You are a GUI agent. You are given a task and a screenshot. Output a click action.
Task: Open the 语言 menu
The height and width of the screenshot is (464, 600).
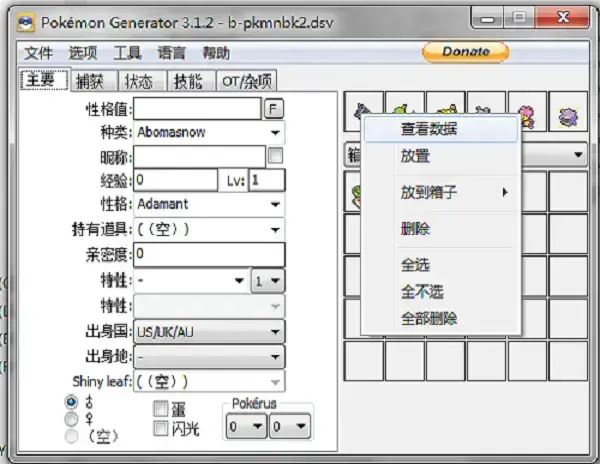coord(171,53)
